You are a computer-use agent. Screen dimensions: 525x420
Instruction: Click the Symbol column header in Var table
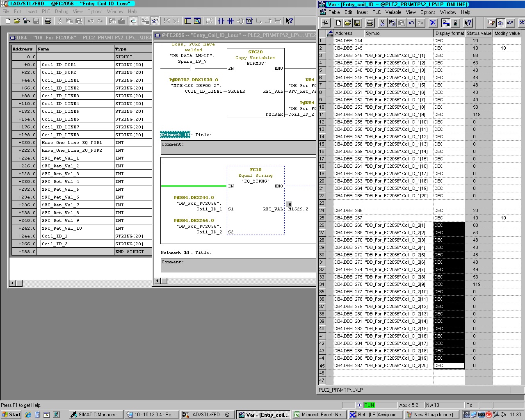click(x=399, y=33)
